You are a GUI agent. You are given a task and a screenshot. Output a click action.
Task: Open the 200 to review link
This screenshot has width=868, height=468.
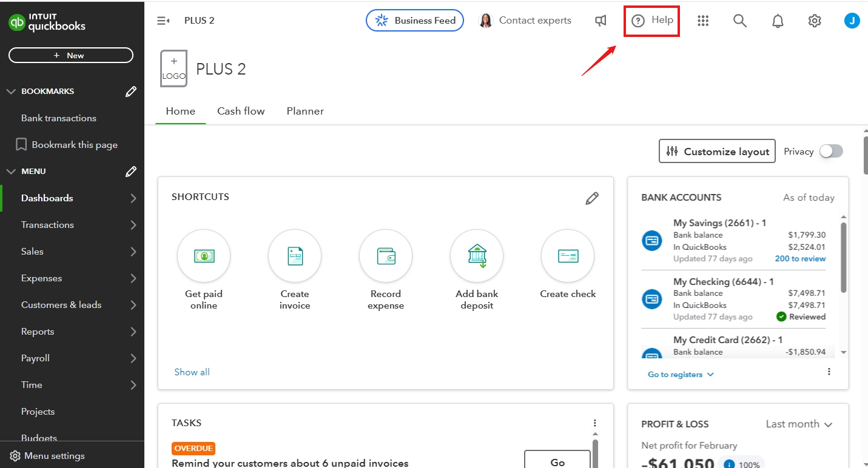point(800,259)
